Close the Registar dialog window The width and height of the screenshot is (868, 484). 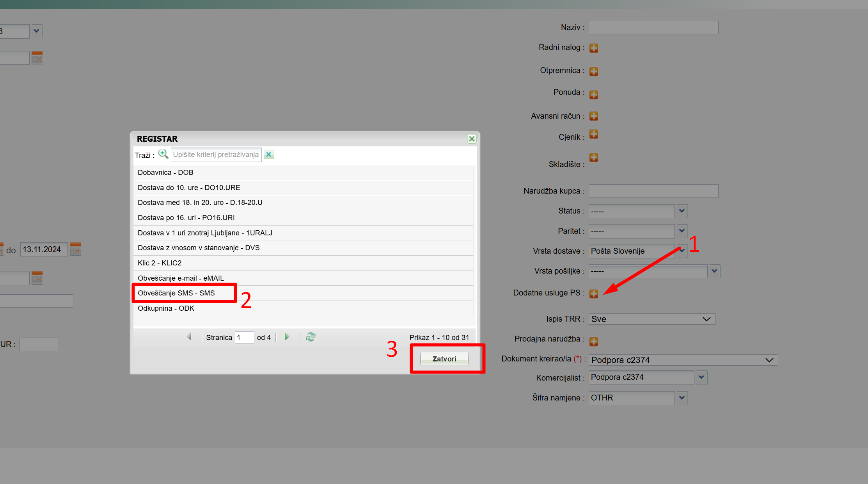pos(472,139)
